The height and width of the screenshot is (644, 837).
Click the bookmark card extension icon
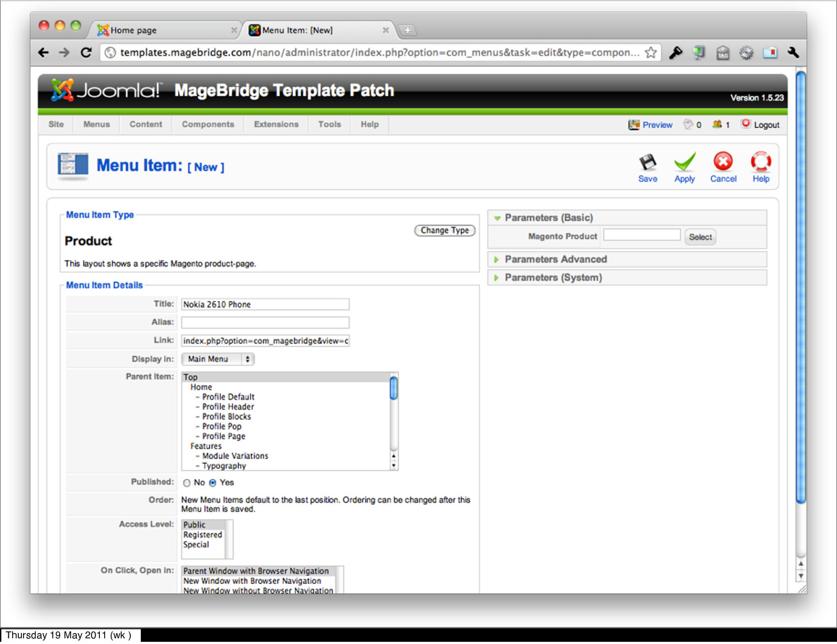point(770,53)
